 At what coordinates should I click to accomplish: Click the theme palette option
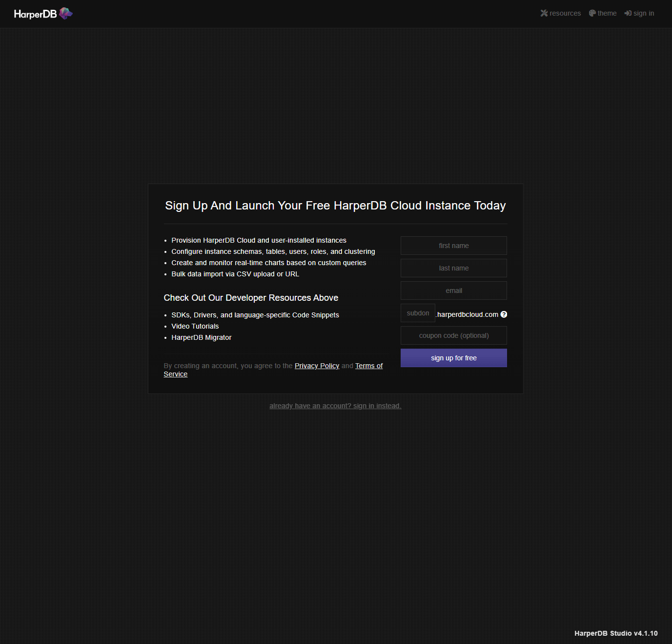[x=603, y=13]
